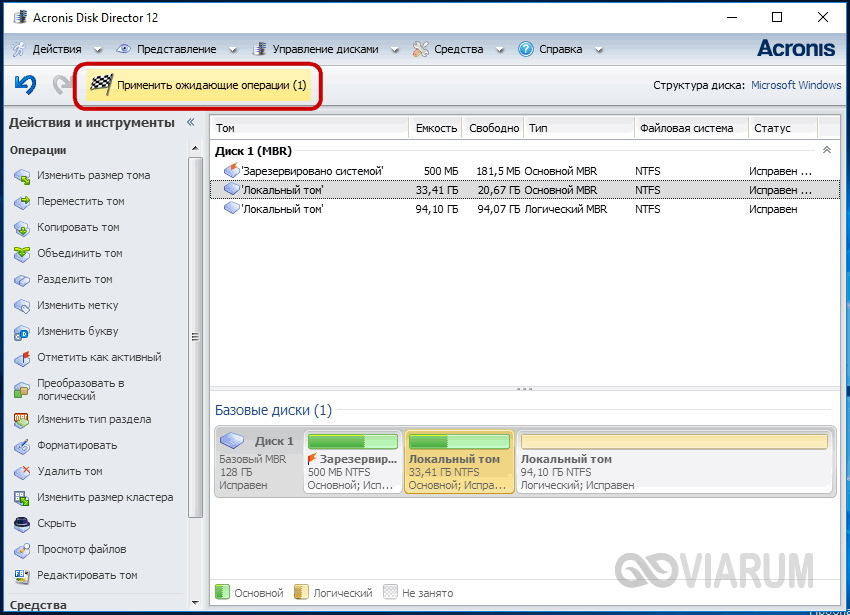This screenshot has height=615, width=850.
Task: Click the Hide volume icon (Скрыть)
Action: click(x=21, y=524)
